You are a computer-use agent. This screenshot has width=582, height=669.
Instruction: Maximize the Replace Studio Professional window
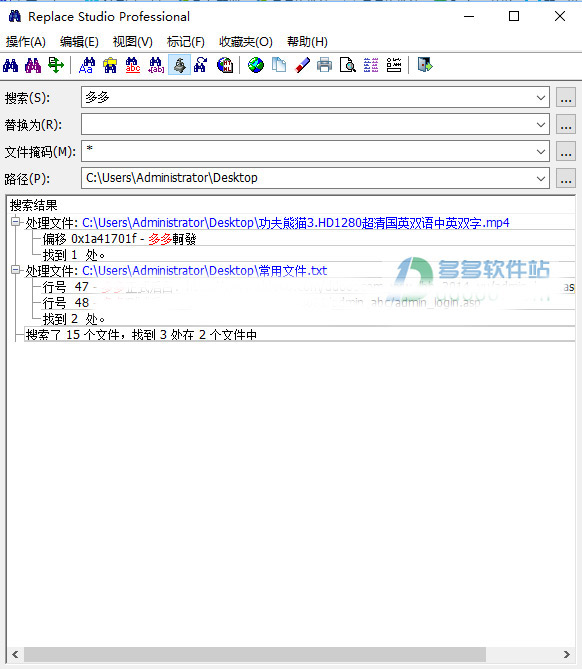point(514,16)
